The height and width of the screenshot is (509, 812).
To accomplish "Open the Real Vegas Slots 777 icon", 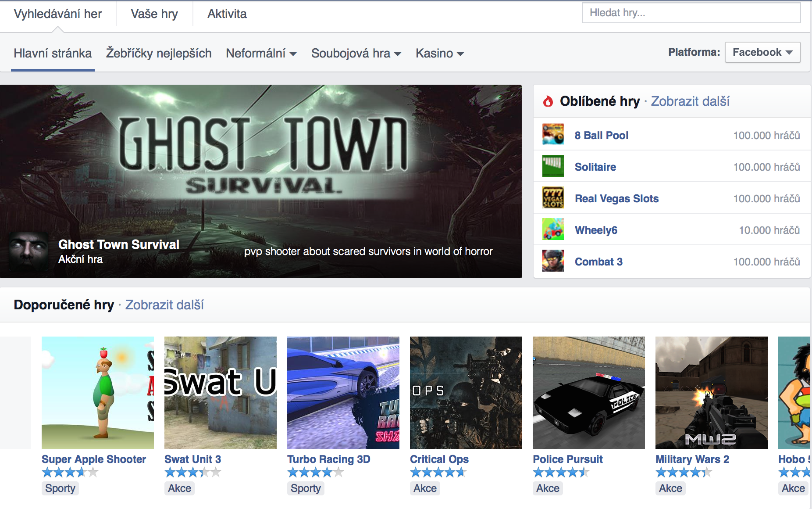I will [x=553, y=197].
